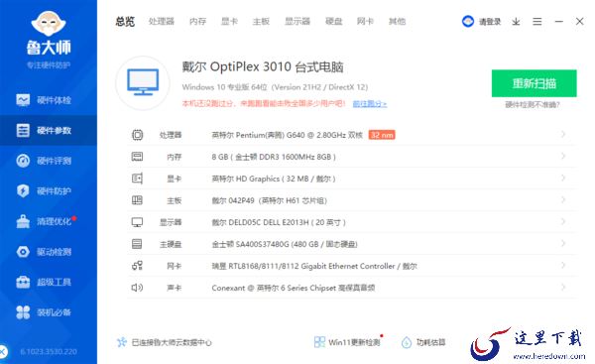Click 戴尔 OptiPlex 3010 台式电脑 title
The image size is (595, 364).
263,67
